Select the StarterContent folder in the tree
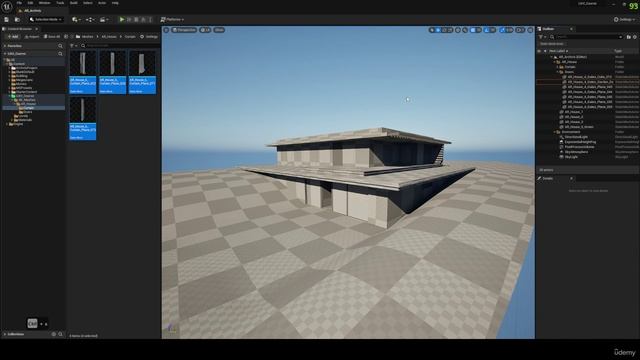Viewport: 640px width, 360px height. 26,92
